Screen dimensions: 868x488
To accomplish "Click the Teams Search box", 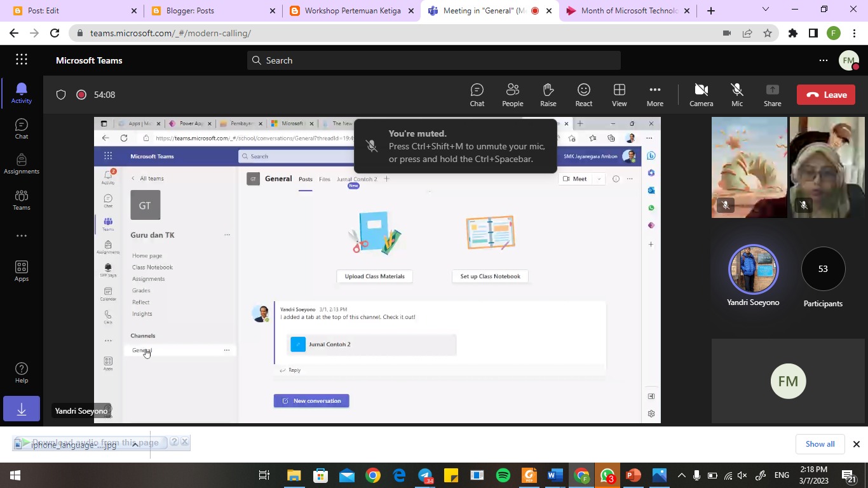I will pyautogui.click(x=434, y=60).
